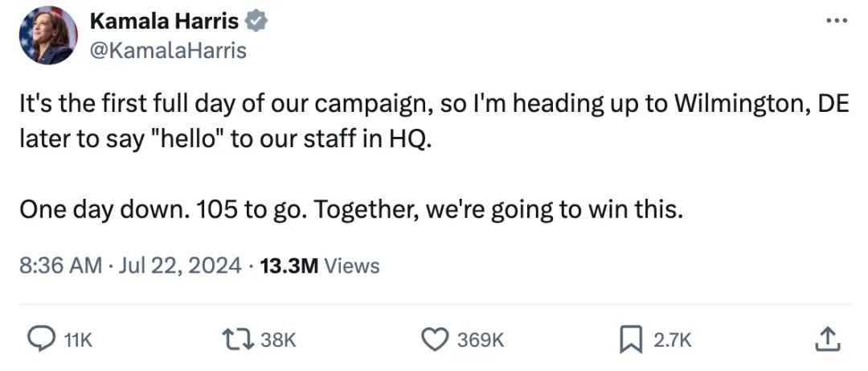Click the reply speech bubble icon
Image resolution: width=868 pixels, height=371 pixels.
pos(41,340)
